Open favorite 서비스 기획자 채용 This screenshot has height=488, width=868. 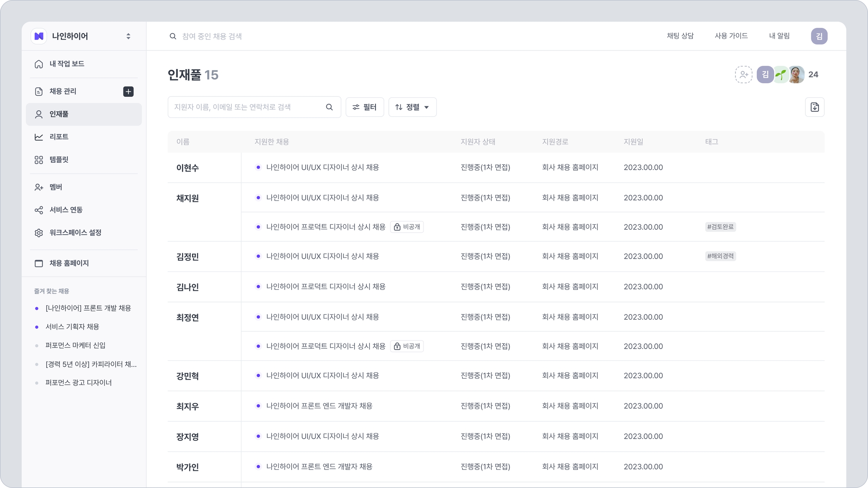pos(72,327)
